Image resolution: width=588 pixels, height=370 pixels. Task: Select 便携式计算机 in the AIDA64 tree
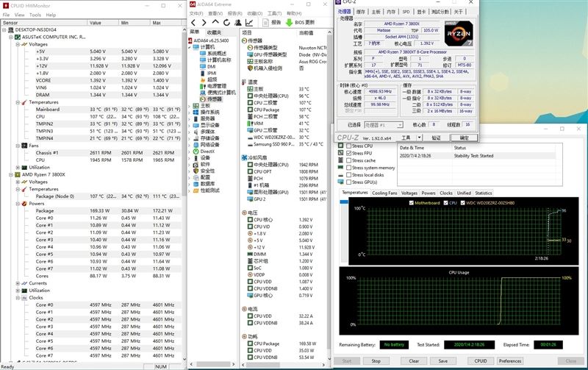pos(221,92)
